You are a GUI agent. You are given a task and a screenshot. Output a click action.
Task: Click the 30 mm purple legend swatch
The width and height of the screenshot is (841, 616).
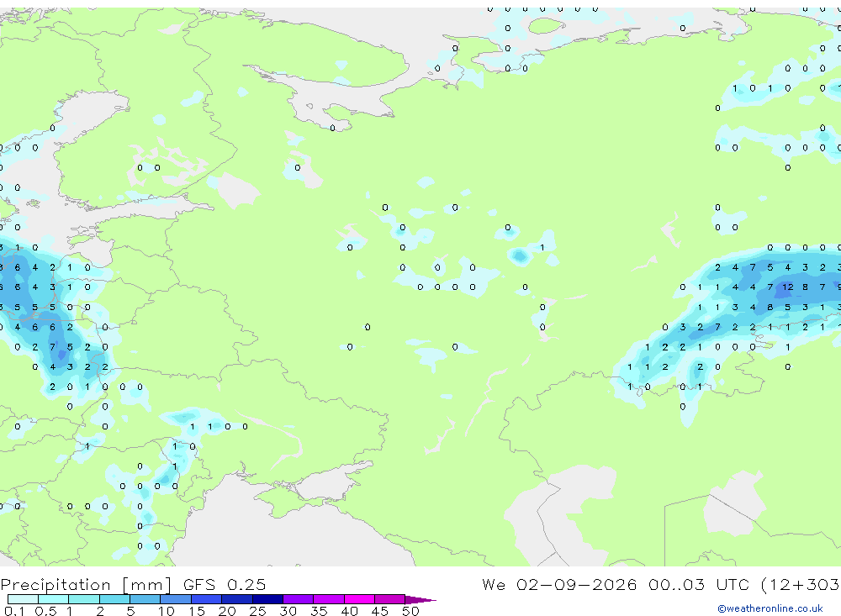(298, 599)
